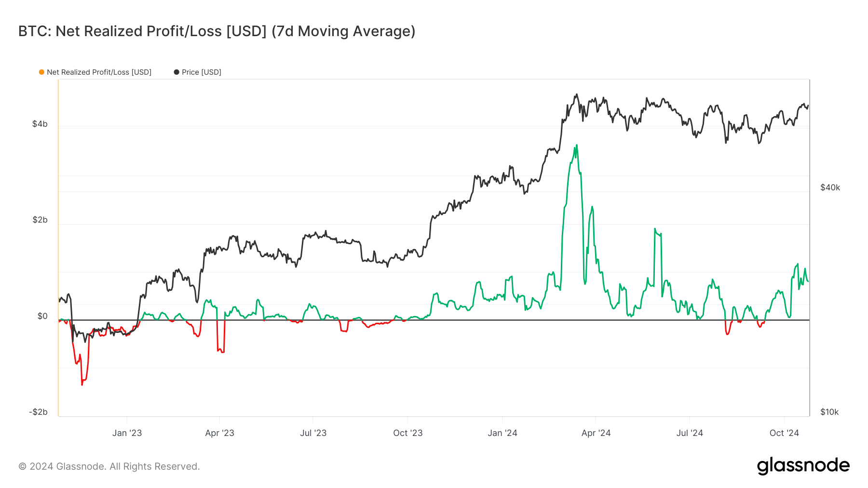Select the Jul '23 axis label

[313, 433]
